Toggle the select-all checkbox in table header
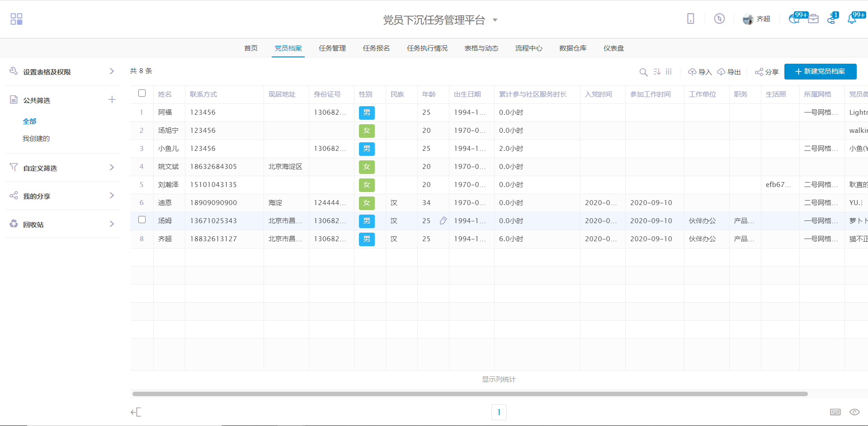The height and width of the screenshot is (426, 868). click(142, 93)
